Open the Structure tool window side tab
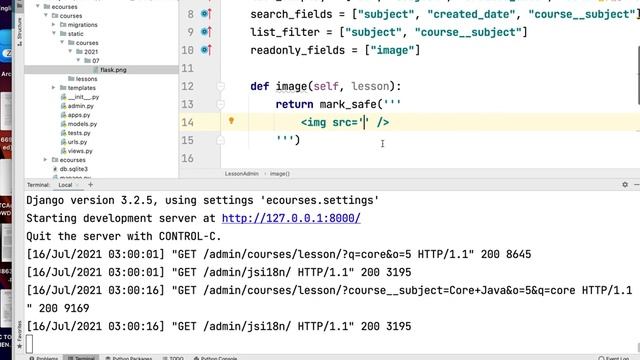The image size is (640, 360). point(19,31)
